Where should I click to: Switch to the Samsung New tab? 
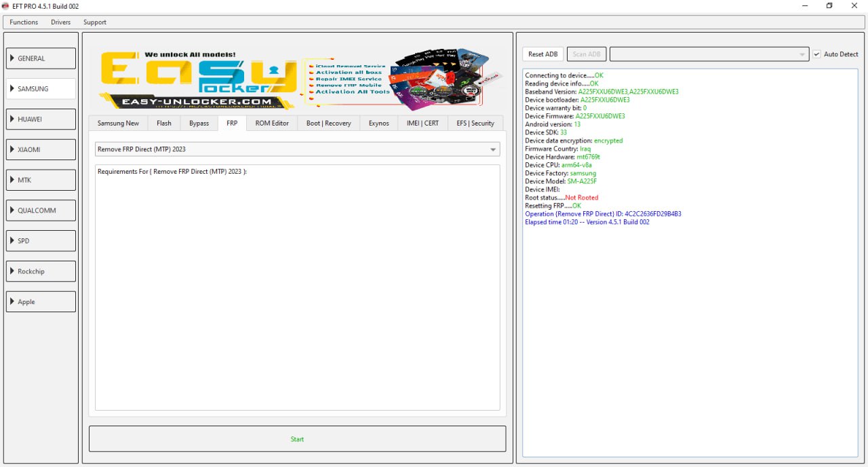tap(118, 124)
